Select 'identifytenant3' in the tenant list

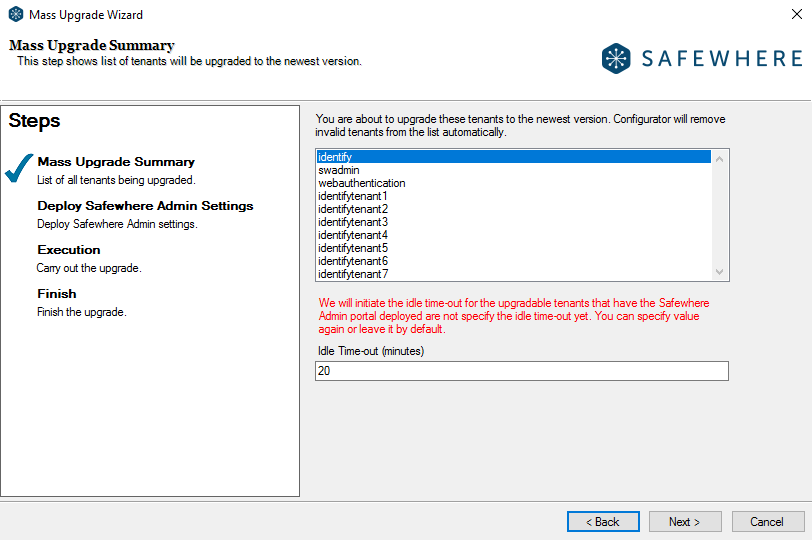coord(514,222)
